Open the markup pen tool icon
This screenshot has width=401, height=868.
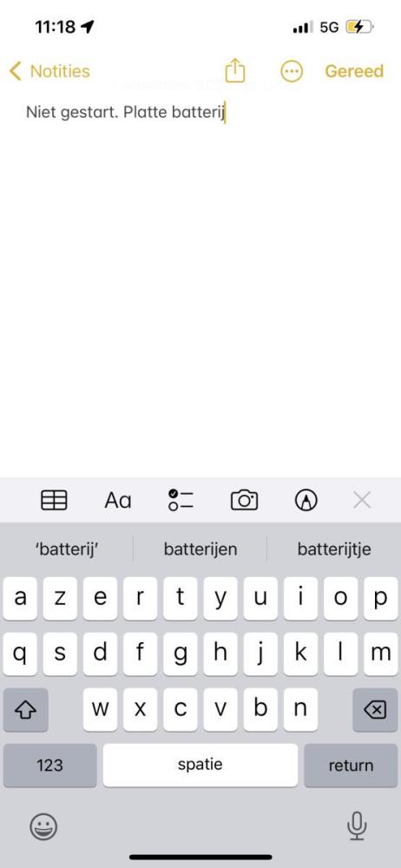306,500
